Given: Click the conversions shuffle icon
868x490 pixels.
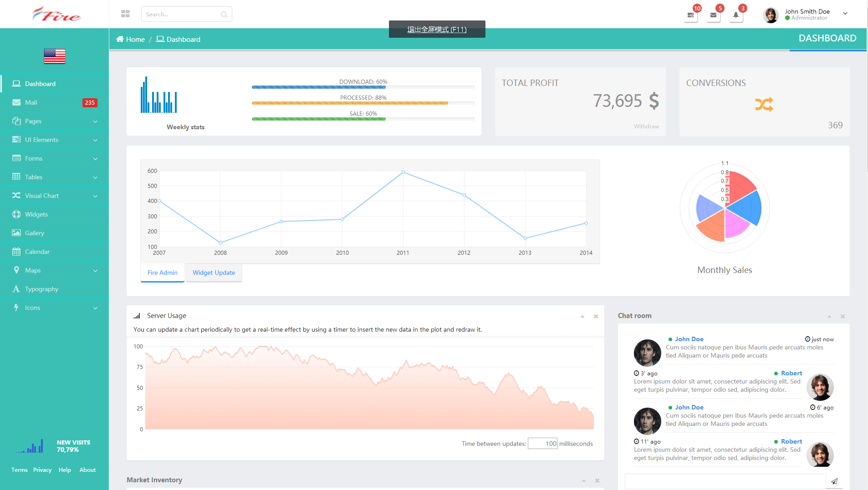Looking at the screenshot, I should 764,105.
